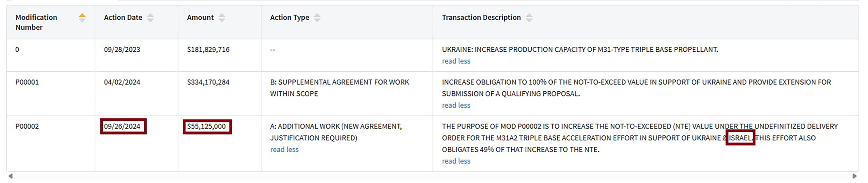The image size is (868, 183).
Task: Collapse description of modification 0 via read less
Action: pyautogui.click(x=456, y=61)
